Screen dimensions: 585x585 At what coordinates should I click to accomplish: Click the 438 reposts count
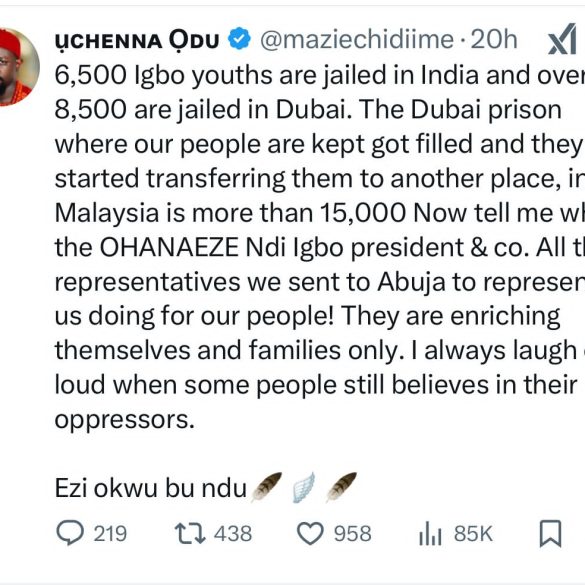[233, 534]
